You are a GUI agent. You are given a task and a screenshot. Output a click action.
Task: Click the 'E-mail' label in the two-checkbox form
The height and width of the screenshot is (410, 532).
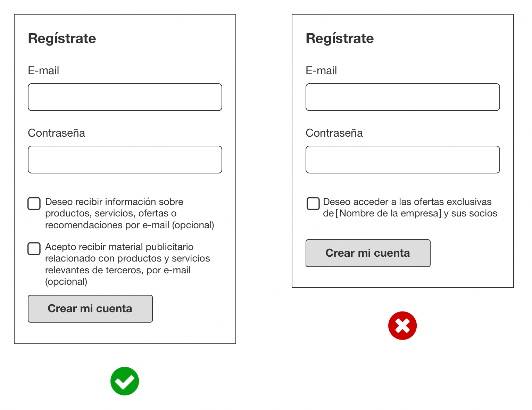43,70
